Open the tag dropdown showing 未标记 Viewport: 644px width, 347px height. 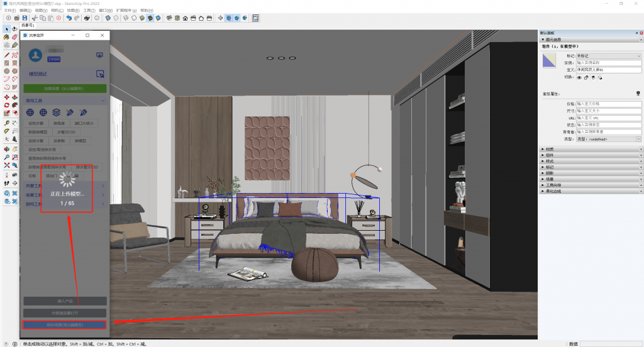click(609, 55)
